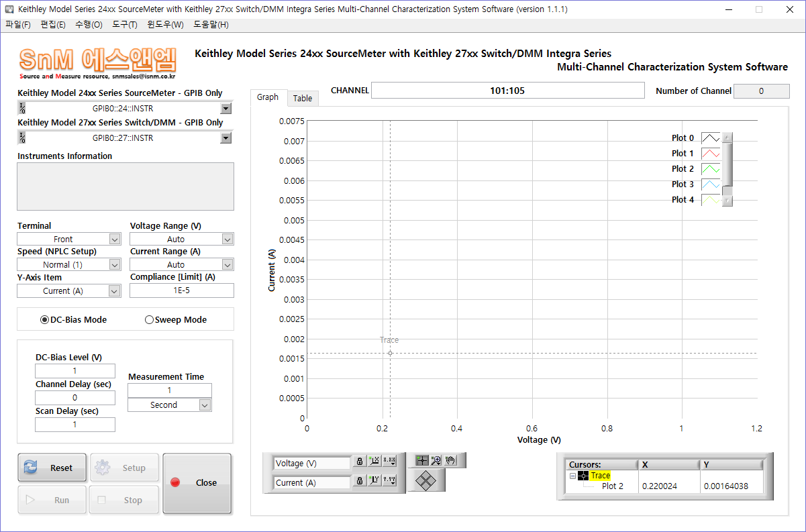Open the 도움말(H) menu
806x532 pixels.
(211, 25)
